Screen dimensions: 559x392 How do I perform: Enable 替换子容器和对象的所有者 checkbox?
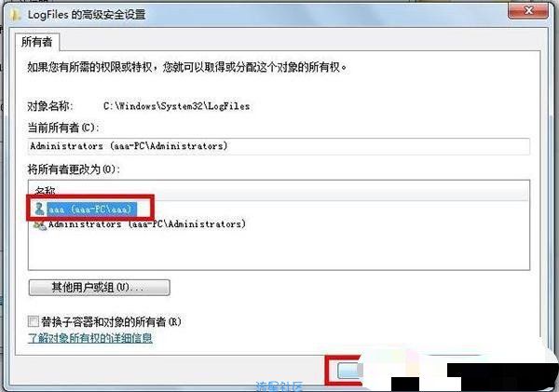pyautogui.click(x=34, y=322)
